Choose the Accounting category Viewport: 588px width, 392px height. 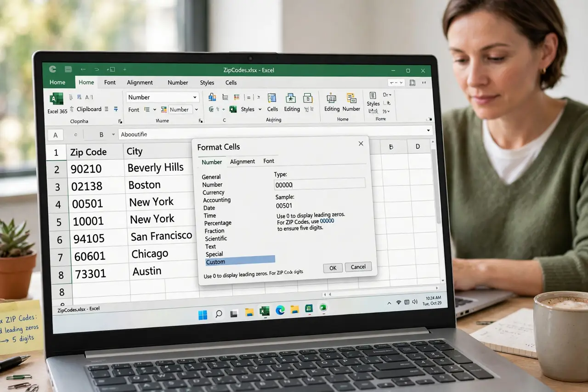pyautogui.click(x=217, y=200)
